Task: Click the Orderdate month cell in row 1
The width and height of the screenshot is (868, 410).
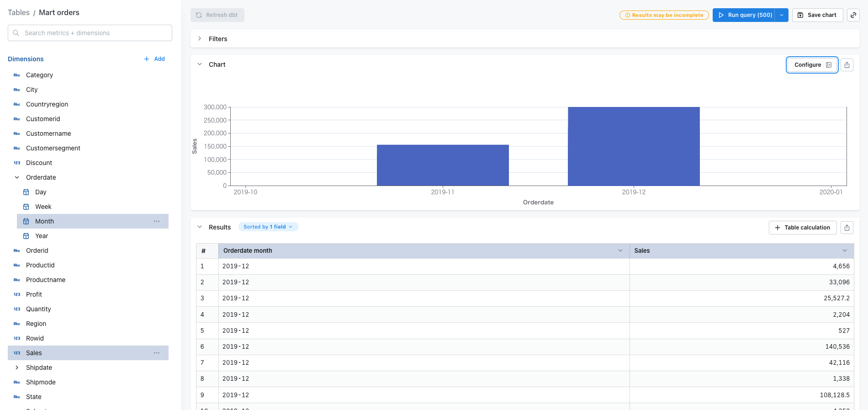Action: coord(424,266)
